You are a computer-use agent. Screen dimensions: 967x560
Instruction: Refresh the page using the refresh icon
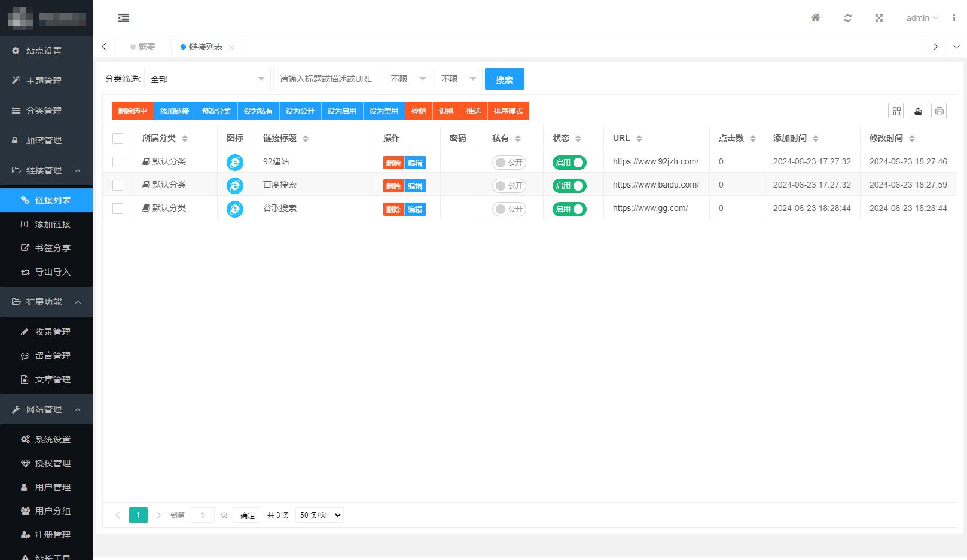[x=847, y=18]
